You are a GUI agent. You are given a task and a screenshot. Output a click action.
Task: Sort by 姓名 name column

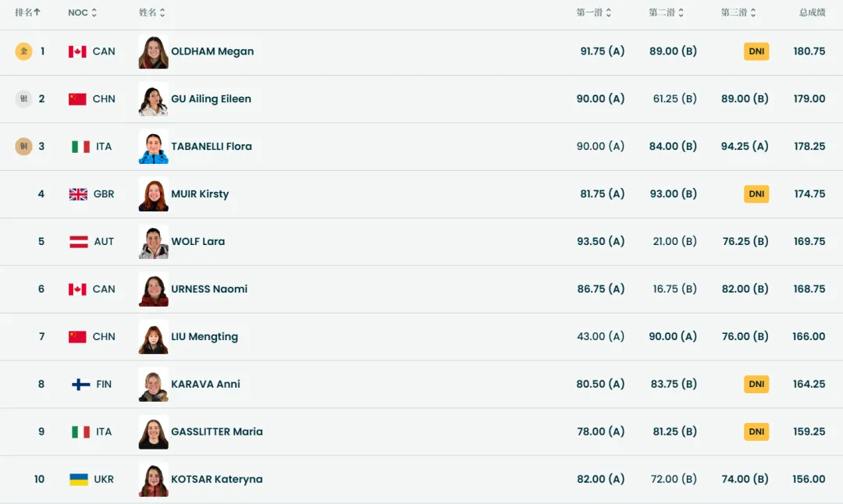click(152, 12)
